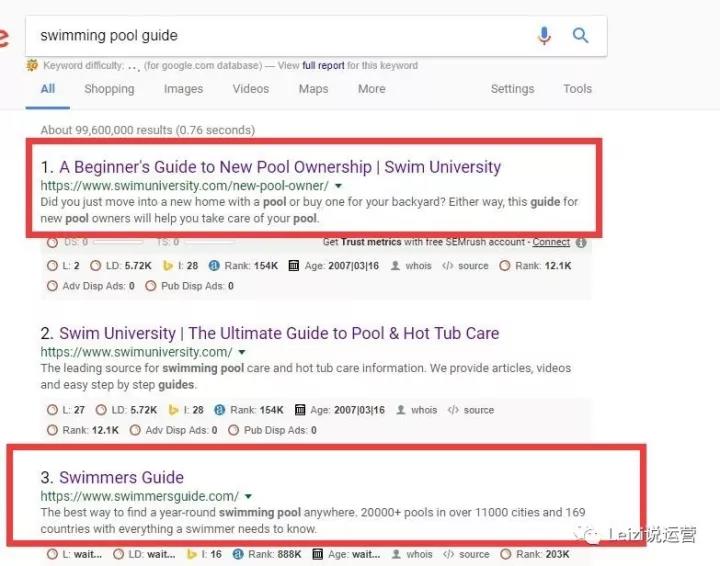The width and height of the screenshot is (720, 566).
Task: Switch to the Videos tab
Action: click(x=251, y=89)
